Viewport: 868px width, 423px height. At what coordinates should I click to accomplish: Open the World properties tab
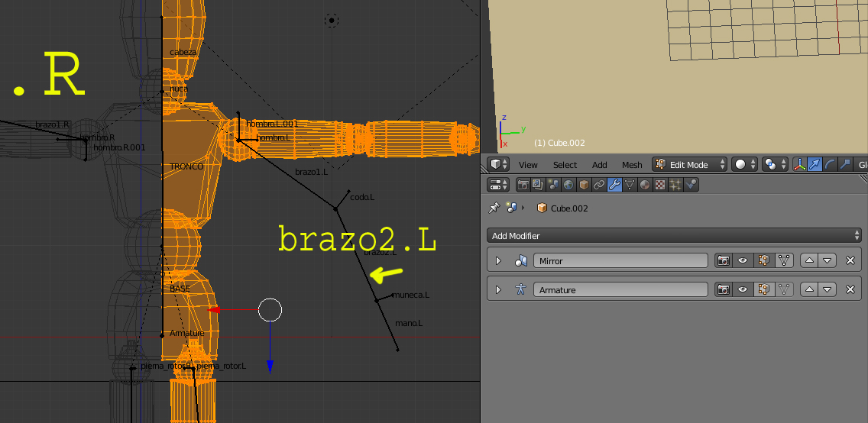click(568, 185)
